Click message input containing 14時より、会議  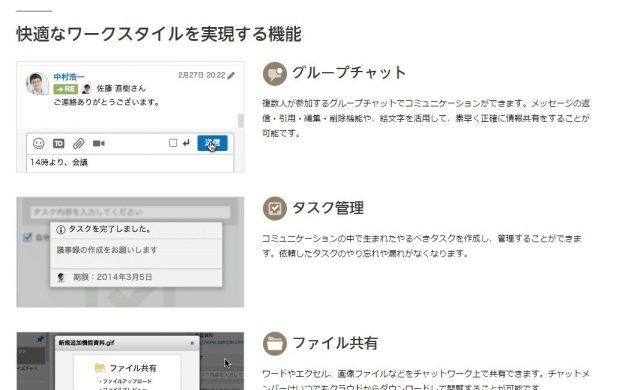click(130, 163)
